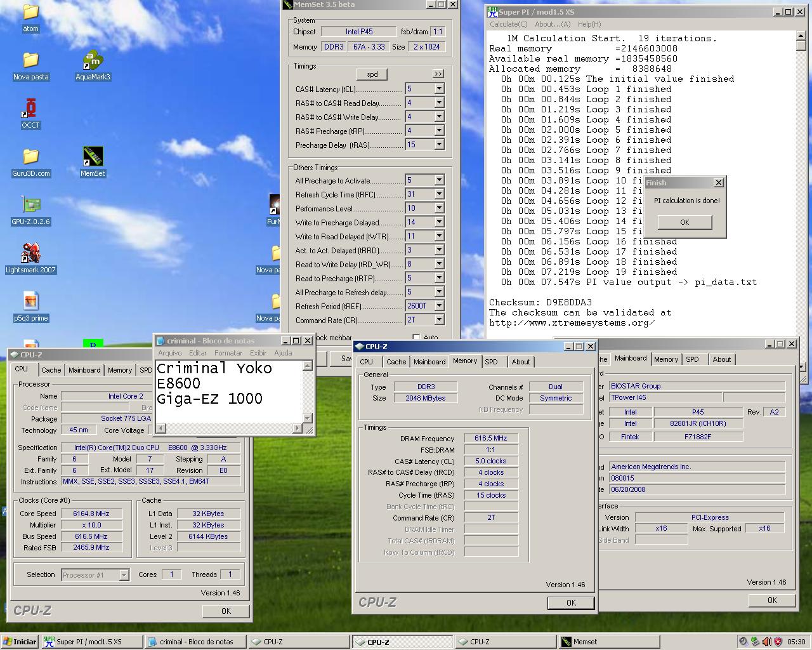This screenshot has width=812, height=650.
Task: Open the About...(A) menu in Super PI
Action: (x=553, y=24)
